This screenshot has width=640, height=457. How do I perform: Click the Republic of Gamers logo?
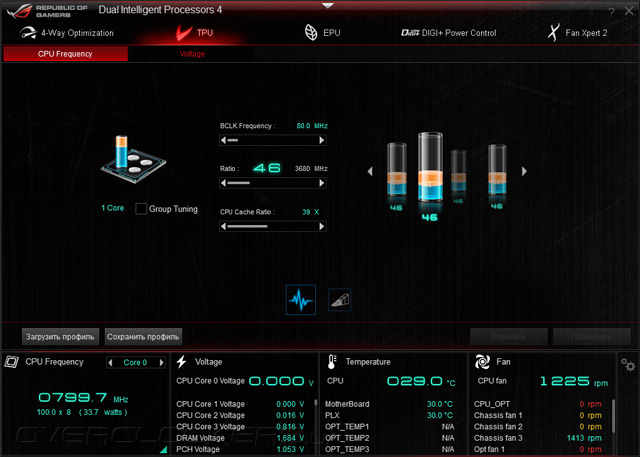point(47,11)
